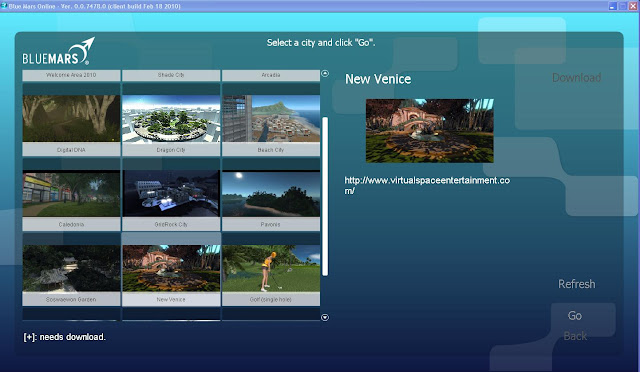The width and height of the screenshot is (640, 372).
Task: Click the Refresh button
Action: click(x=576, y=284)
